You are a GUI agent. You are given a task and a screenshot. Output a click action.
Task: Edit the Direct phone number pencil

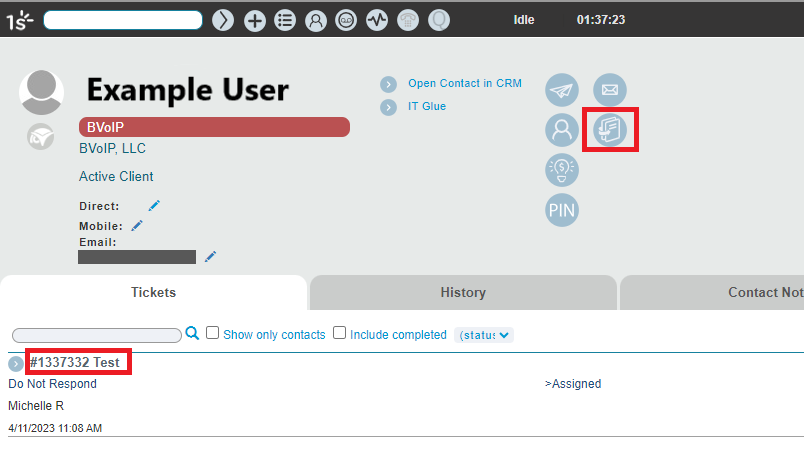pos(154,206)
